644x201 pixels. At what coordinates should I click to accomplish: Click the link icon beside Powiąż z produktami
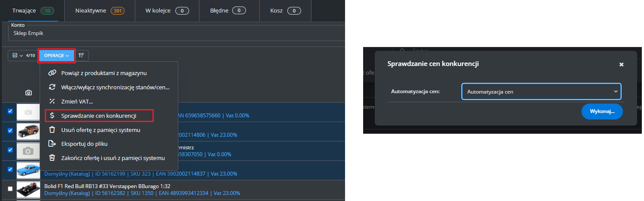(52, 73)
